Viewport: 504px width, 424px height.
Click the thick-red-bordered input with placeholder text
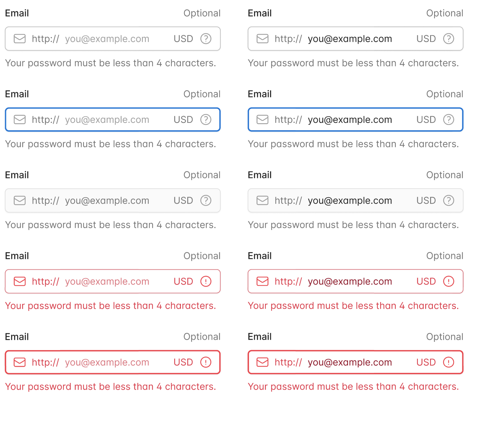click(113, 362)
